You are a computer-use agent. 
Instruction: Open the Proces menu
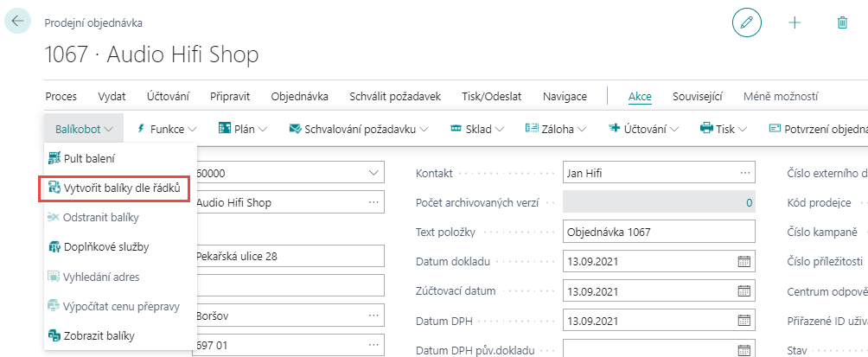point(61,96)
